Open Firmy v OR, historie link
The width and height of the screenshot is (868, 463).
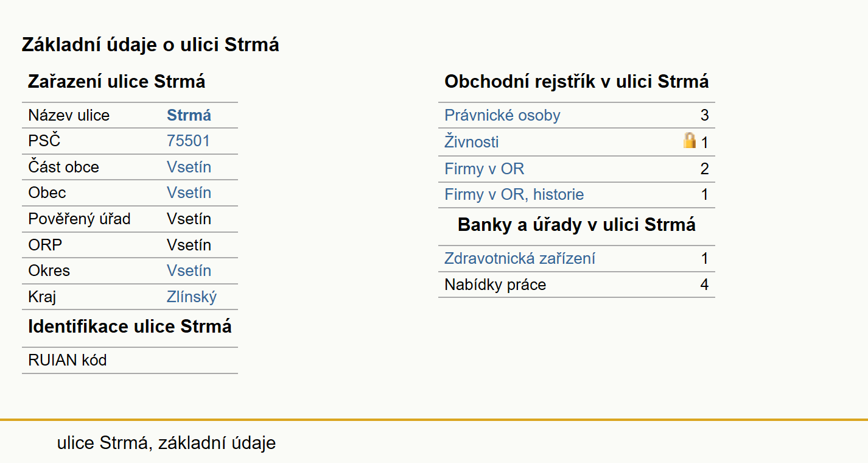[x=514, y=194]
